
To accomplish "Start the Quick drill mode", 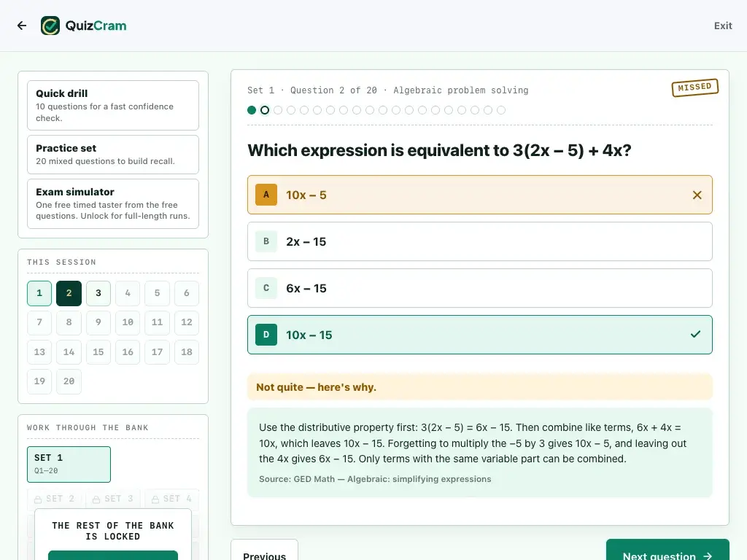I will click(113, 105).
